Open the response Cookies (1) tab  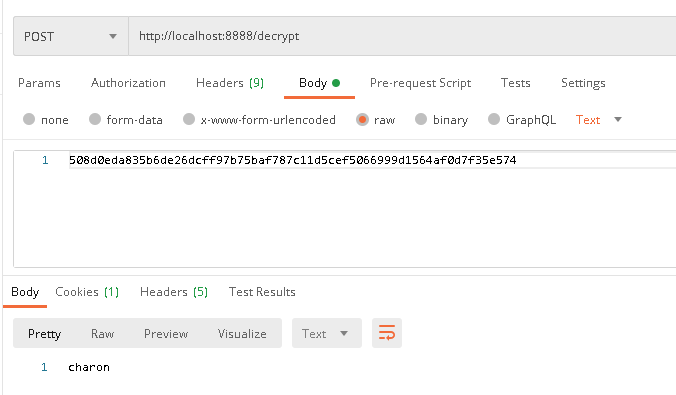click(x=87, y=292)
